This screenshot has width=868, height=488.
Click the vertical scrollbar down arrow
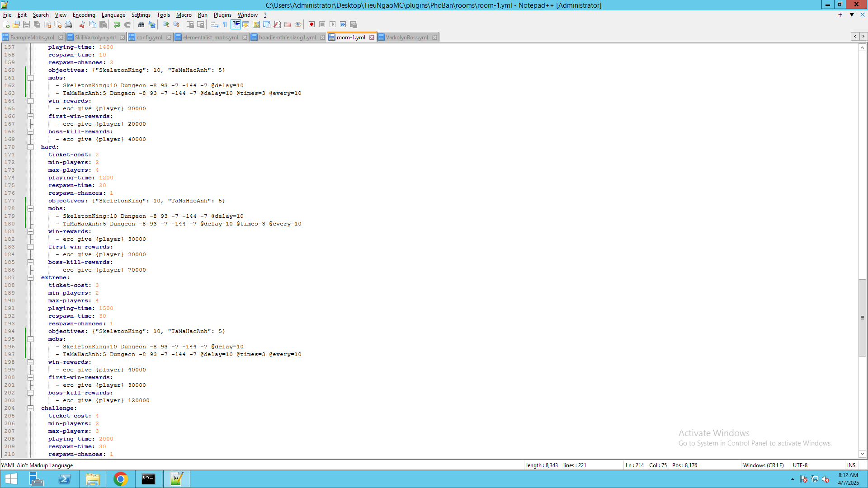862,454
